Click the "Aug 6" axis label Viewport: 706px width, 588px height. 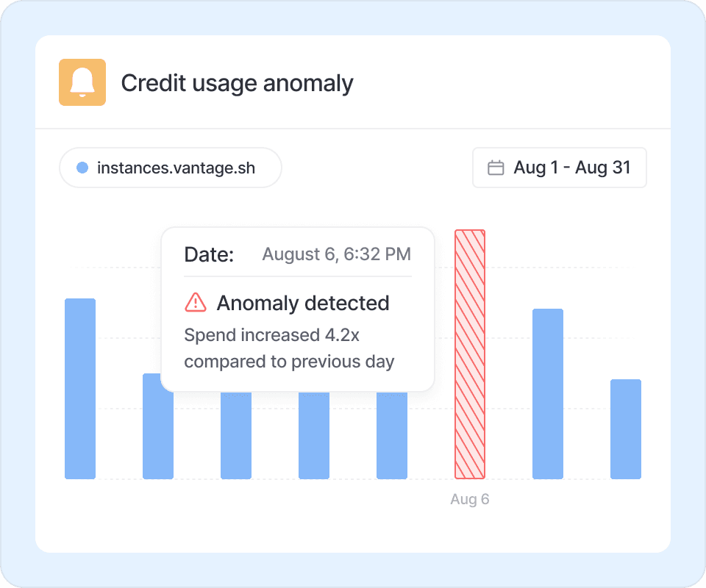coord(470,500)
